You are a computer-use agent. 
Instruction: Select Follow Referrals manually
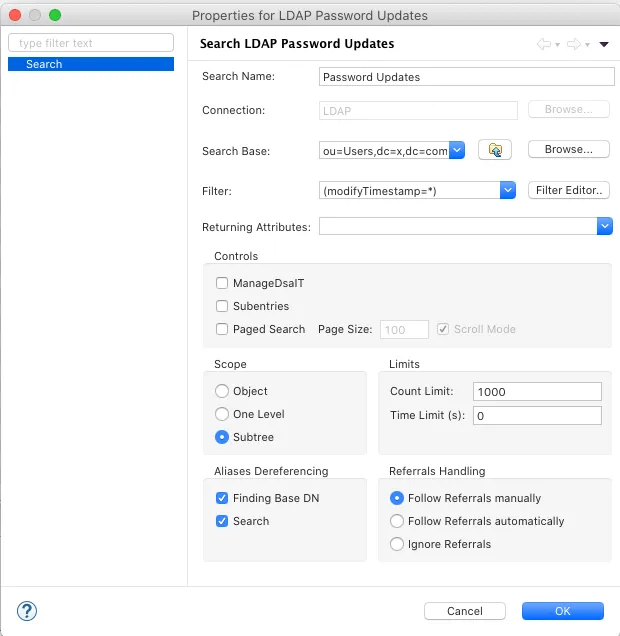(397, 498)
